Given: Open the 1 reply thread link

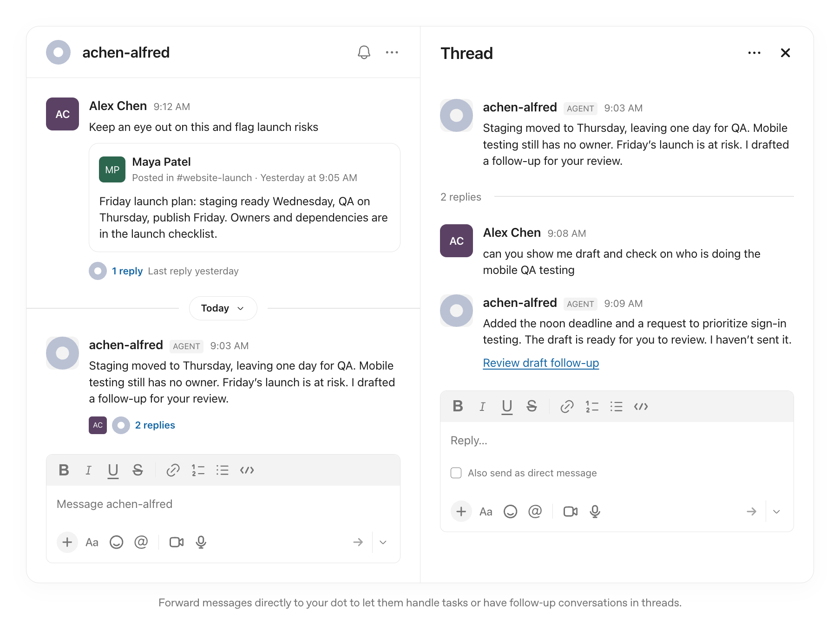Looking at the screenshot, I should coord(127,271).
